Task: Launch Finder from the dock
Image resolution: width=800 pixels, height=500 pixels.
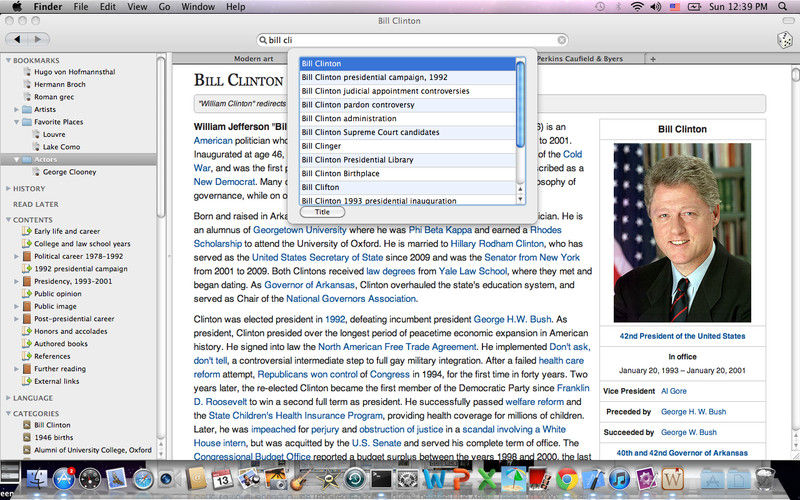Action: (36, 480)
